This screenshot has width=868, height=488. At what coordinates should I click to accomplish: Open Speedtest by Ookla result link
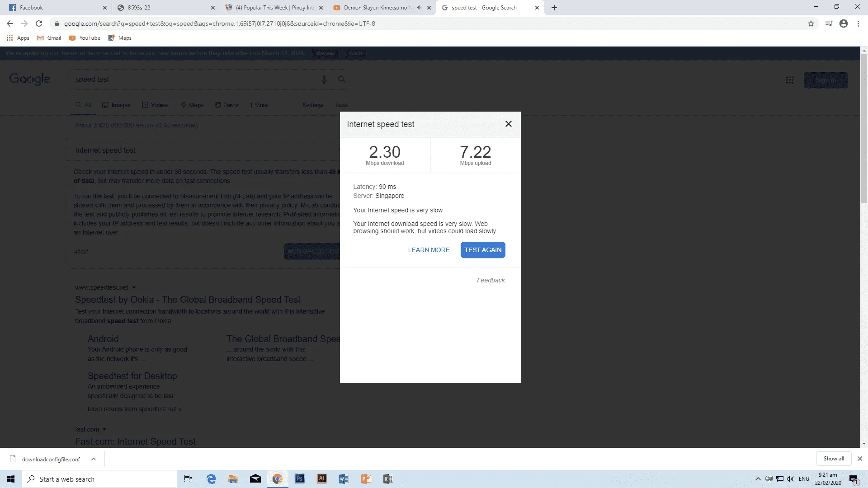pyautogui.click(x=188, y=300)
